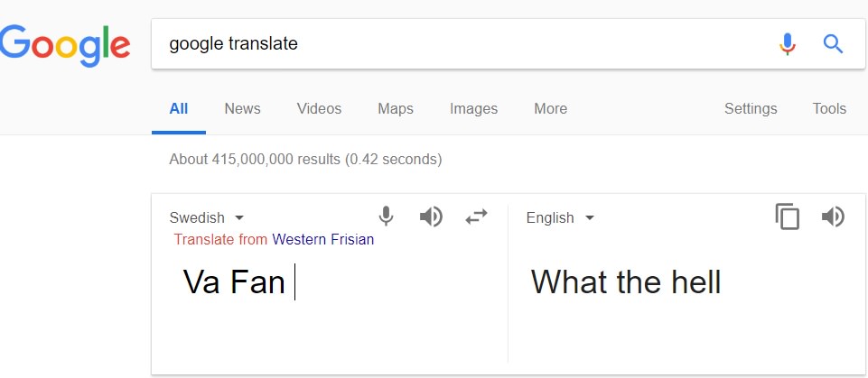Click the Western Frisian language suggestion link
868x378 pixels.
point(322,240)
